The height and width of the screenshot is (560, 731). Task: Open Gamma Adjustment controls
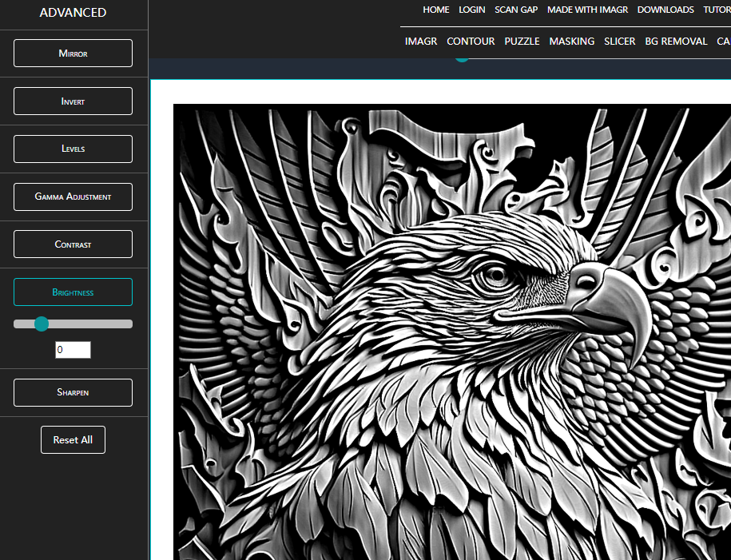tap(73, 197)
